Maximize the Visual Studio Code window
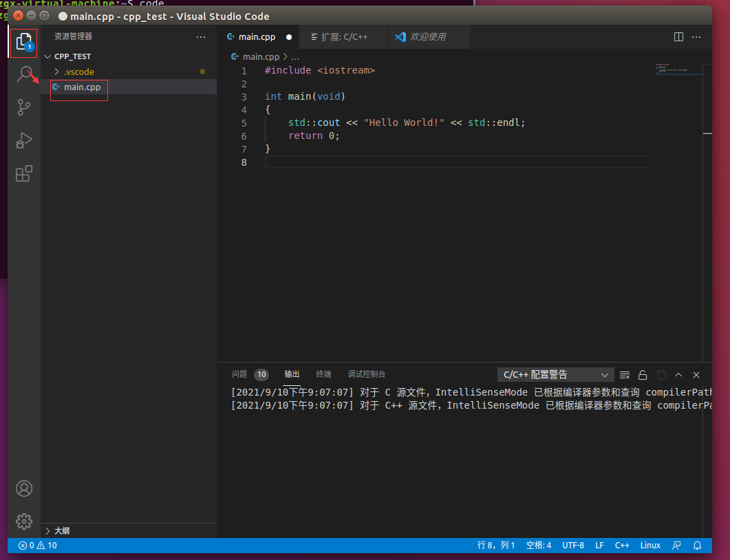 point(44,15)
